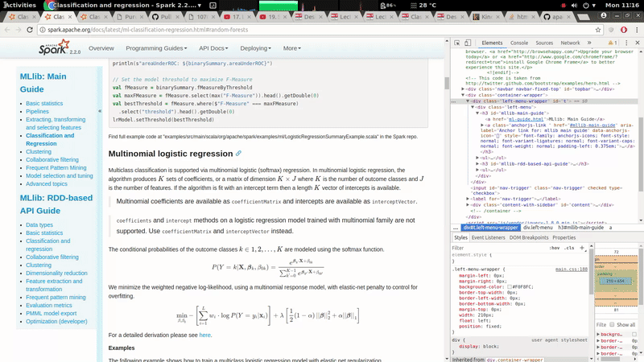Click the anchor link icon beside Multinomial logistic regression
Image resolution: width=644 pixels, height=362 pixels.
[238, 153]
